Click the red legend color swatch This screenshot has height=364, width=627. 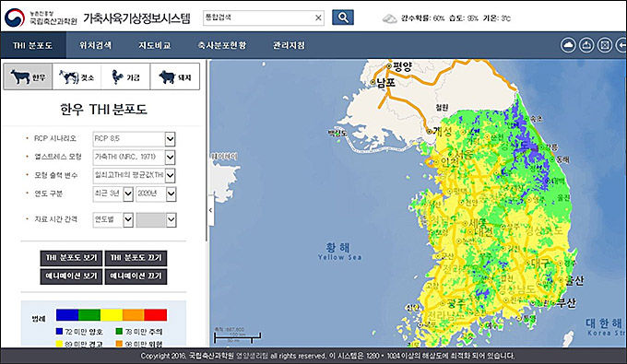156,315
